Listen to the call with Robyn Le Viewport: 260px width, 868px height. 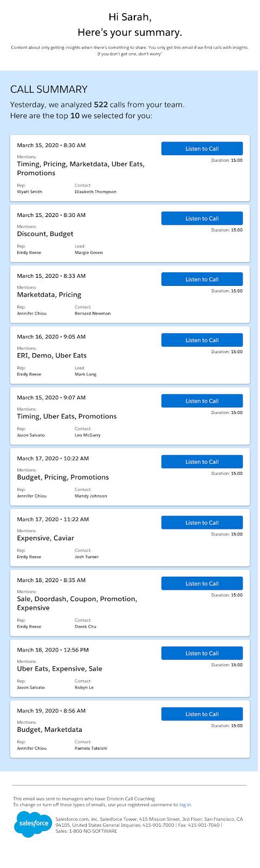(x=202, y=653)
